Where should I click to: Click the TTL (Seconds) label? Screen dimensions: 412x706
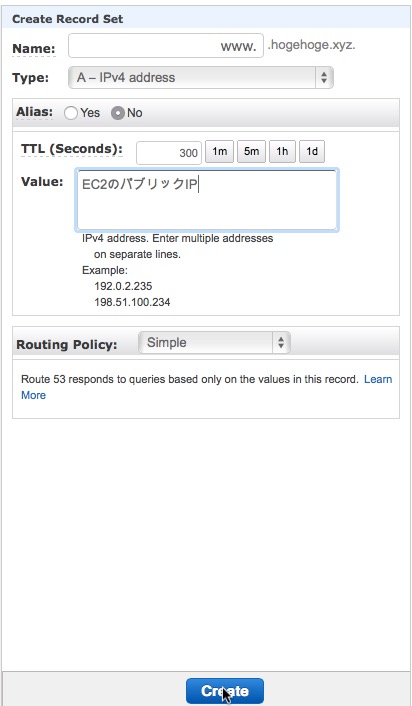[x=72, y=149]
